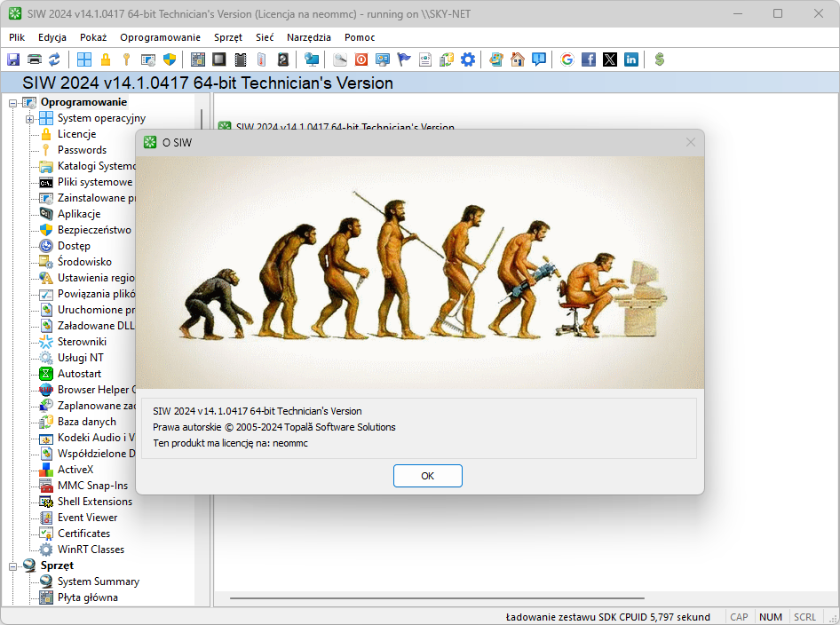
Task: Click the Windows logo toolbar icon
Action: point(84,59)
